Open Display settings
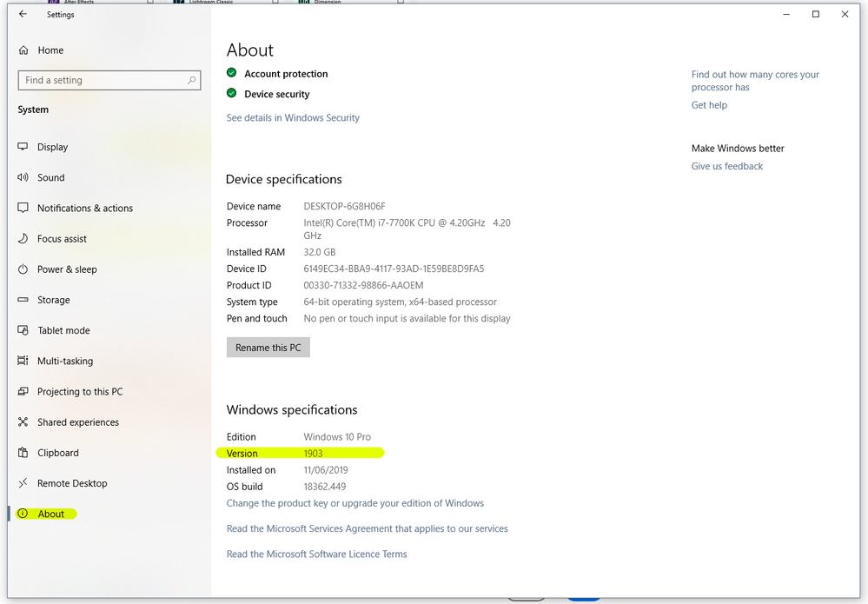 (x=53, y=147)
